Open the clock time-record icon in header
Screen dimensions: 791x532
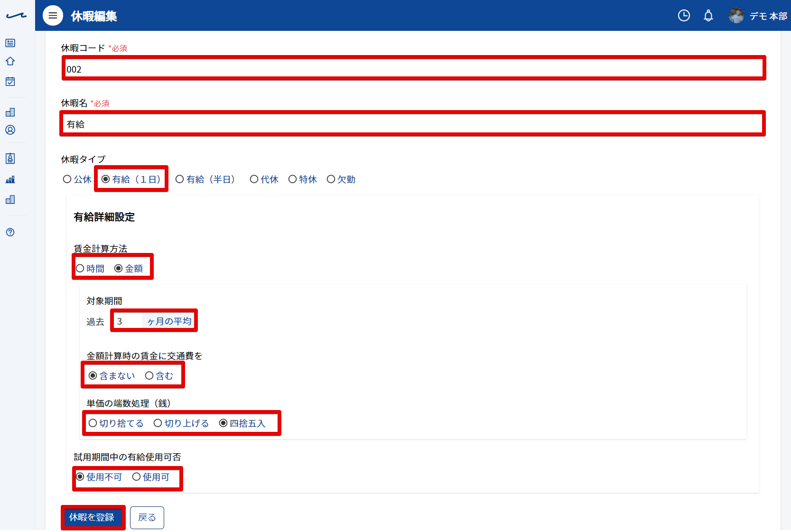coord(684,16)
